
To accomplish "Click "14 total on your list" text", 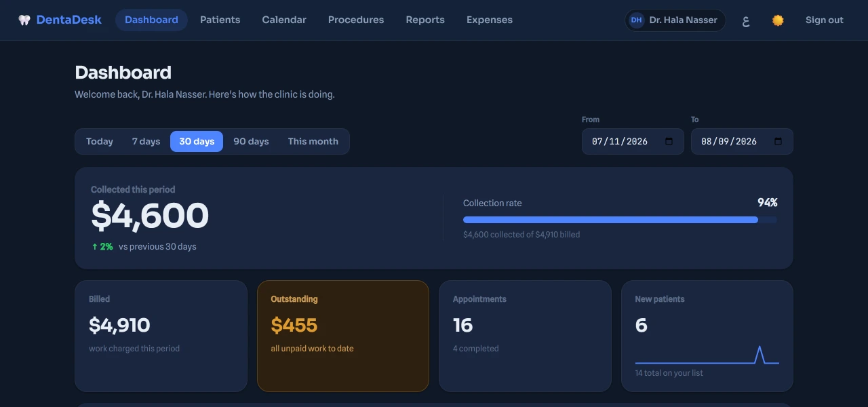I will click(x=669, y=373).
